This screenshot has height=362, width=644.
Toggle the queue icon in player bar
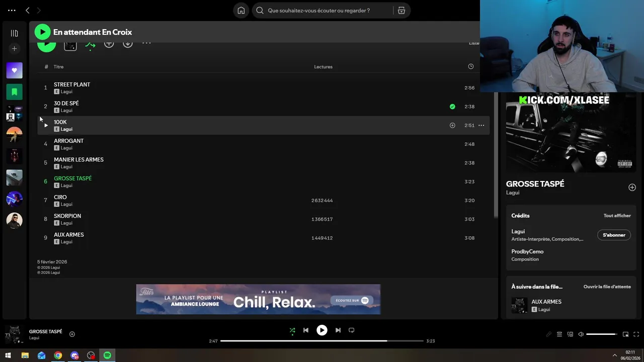point(559,334)
